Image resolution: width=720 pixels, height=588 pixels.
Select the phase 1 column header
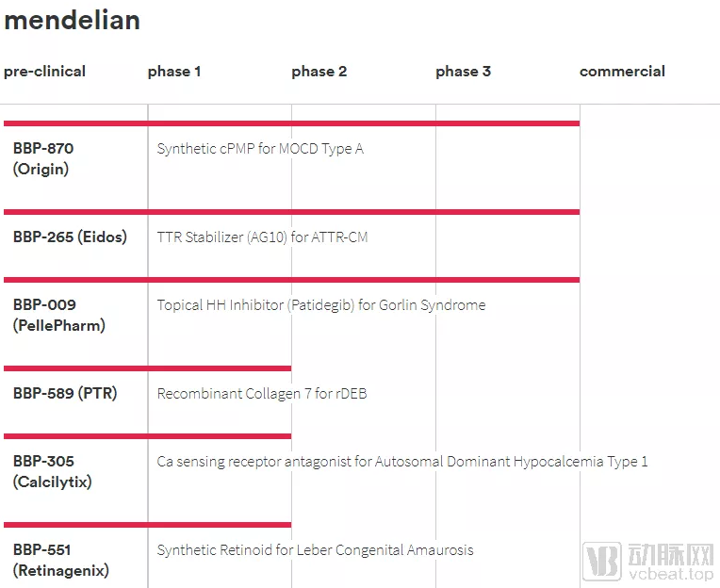(174, 72)
